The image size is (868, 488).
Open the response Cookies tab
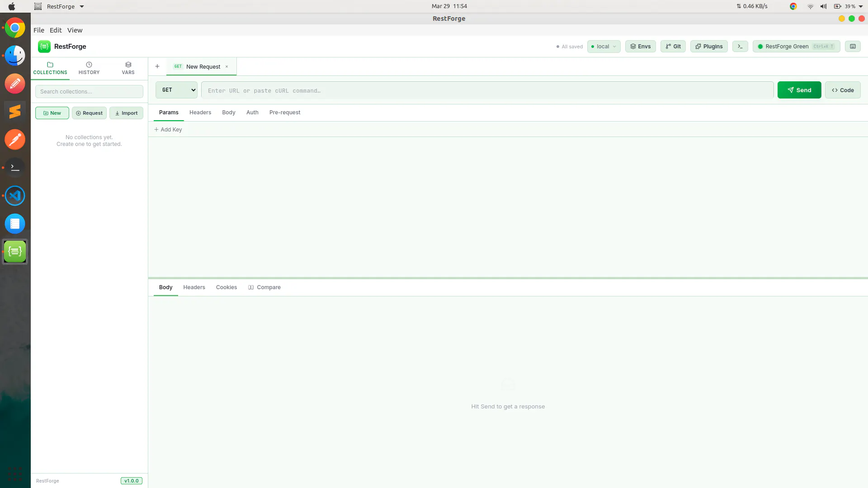point(226,287)
